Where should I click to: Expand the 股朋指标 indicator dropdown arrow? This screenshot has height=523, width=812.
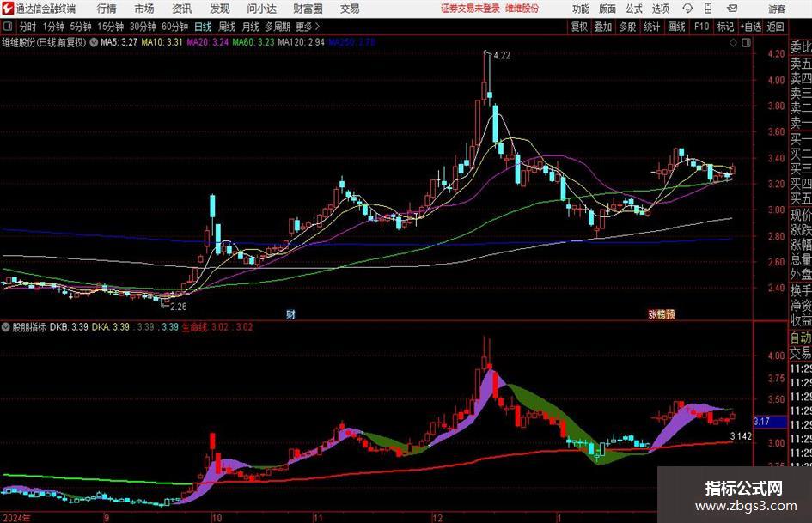6,326
